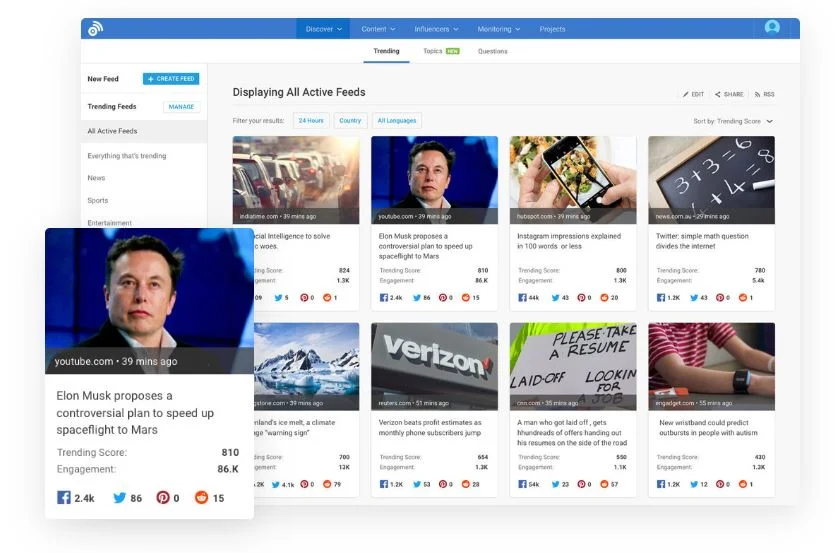Click the phone photographing food thumbnail

point(572,180)
